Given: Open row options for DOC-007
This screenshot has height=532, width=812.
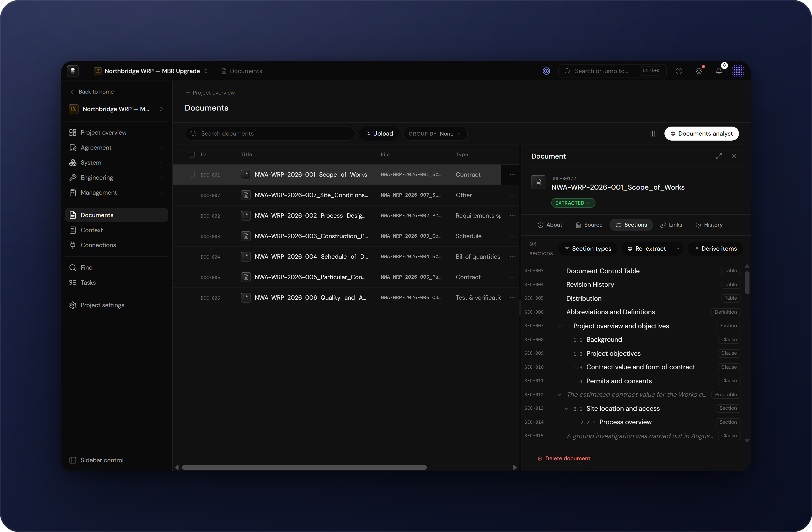Looking at the screenshot, I should point(513,195).
